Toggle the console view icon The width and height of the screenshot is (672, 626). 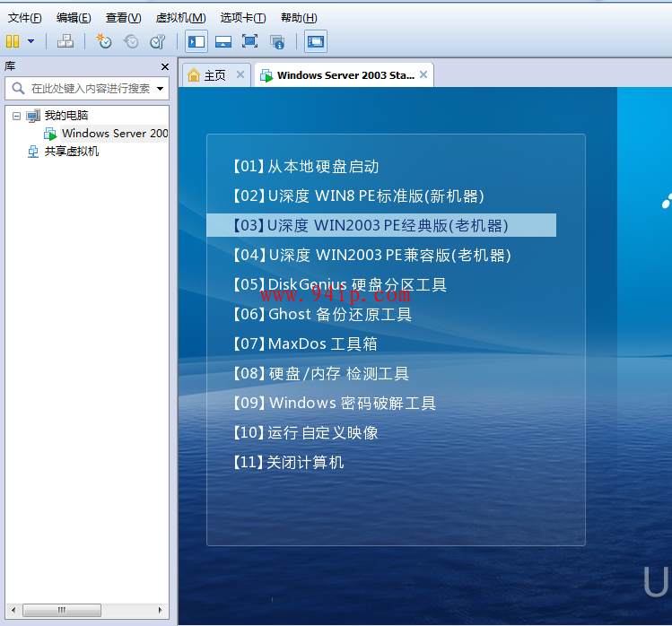click(316, 41)
